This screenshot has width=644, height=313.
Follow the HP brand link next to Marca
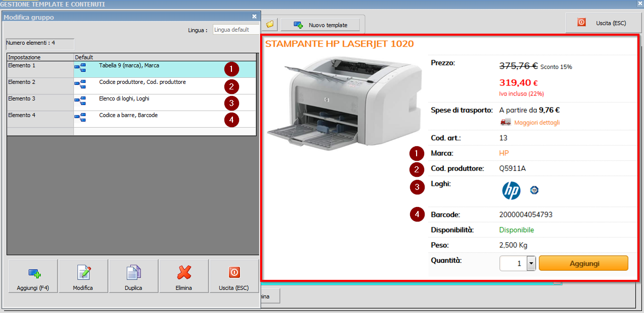(504, 153)
